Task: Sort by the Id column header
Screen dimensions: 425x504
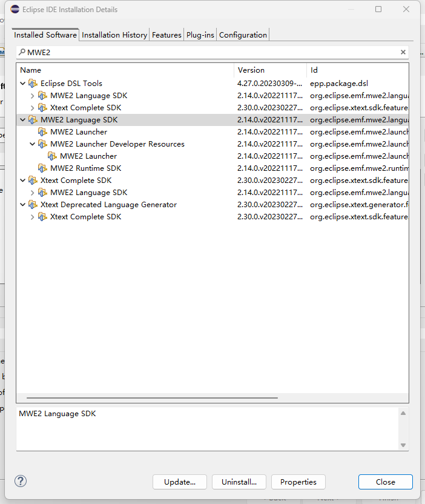Action: [358, 70]
